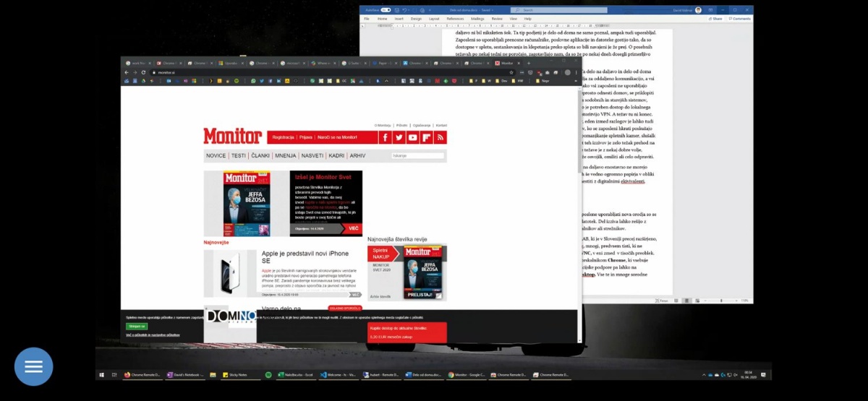
Task: Click the Iskanje search field on Monitor
Action: click(418, 155)
